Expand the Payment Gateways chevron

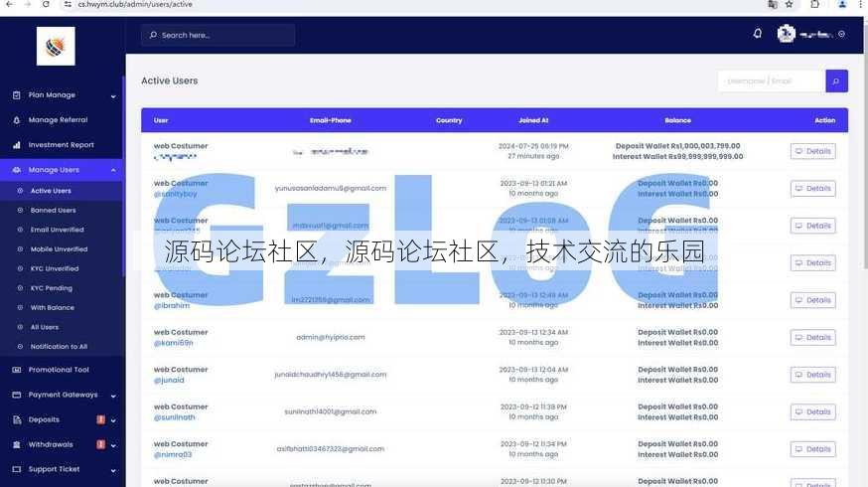coord(113,397)
